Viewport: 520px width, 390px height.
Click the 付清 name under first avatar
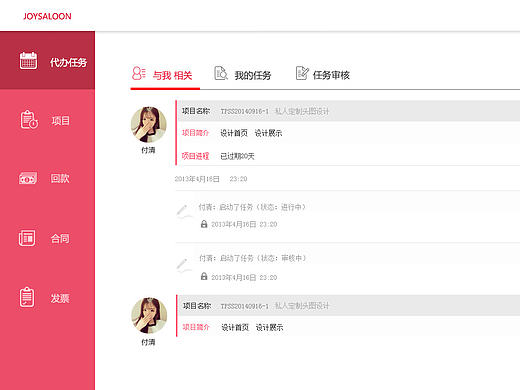(x=148, y=150)
